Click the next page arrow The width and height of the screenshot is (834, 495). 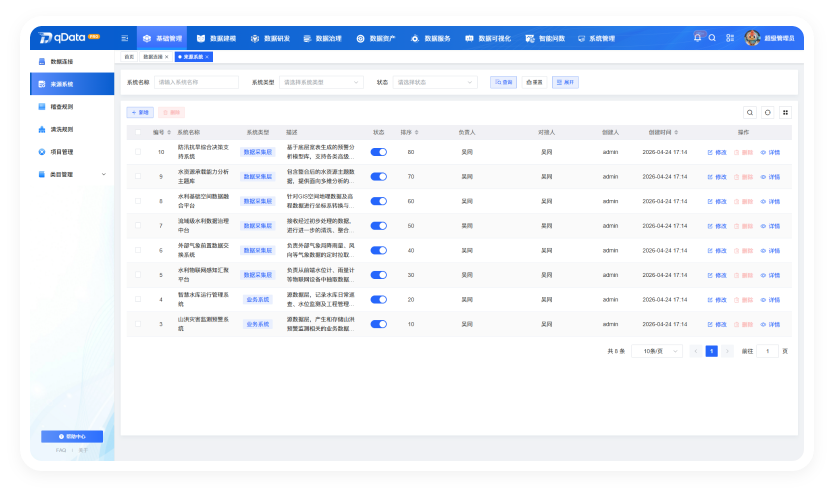[727, 351]
